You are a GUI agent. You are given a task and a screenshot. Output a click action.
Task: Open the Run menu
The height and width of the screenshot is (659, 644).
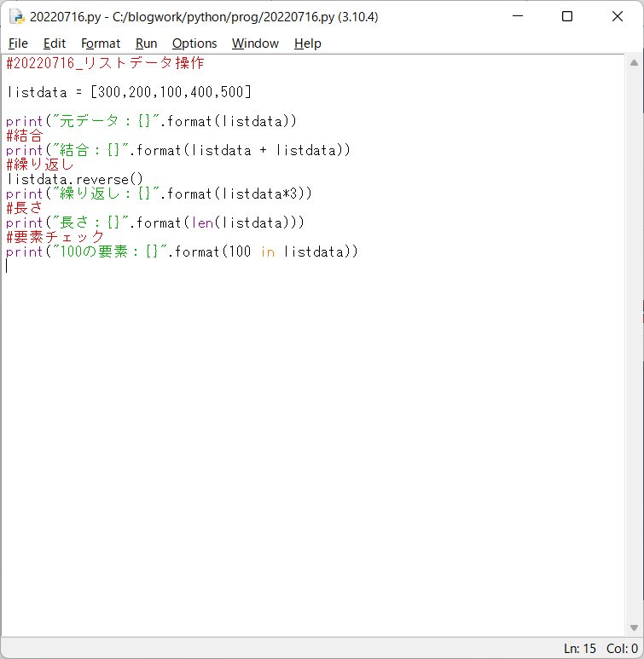click(x=146, y=43)
